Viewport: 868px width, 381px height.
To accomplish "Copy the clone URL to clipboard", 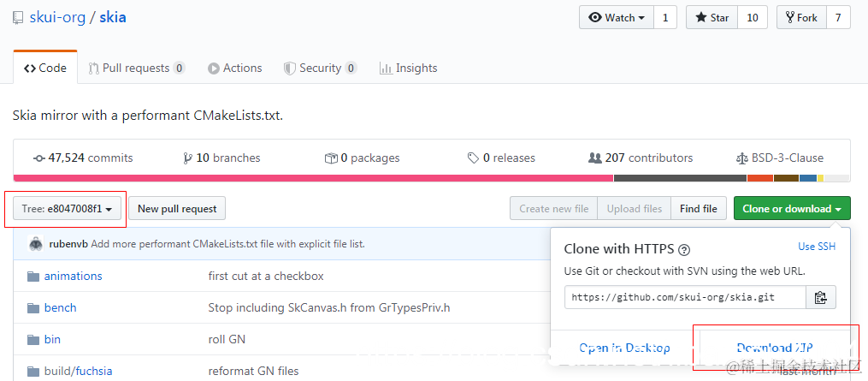I will pos(821,297).
